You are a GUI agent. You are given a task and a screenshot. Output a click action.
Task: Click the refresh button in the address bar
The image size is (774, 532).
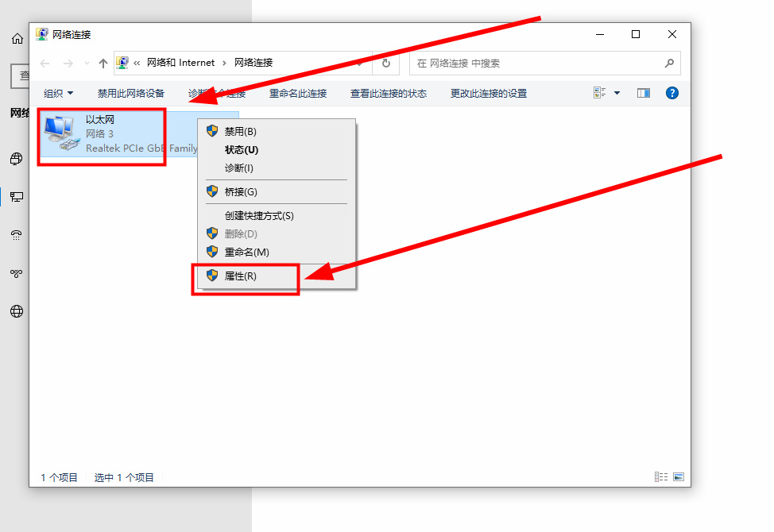coord(385,63)
